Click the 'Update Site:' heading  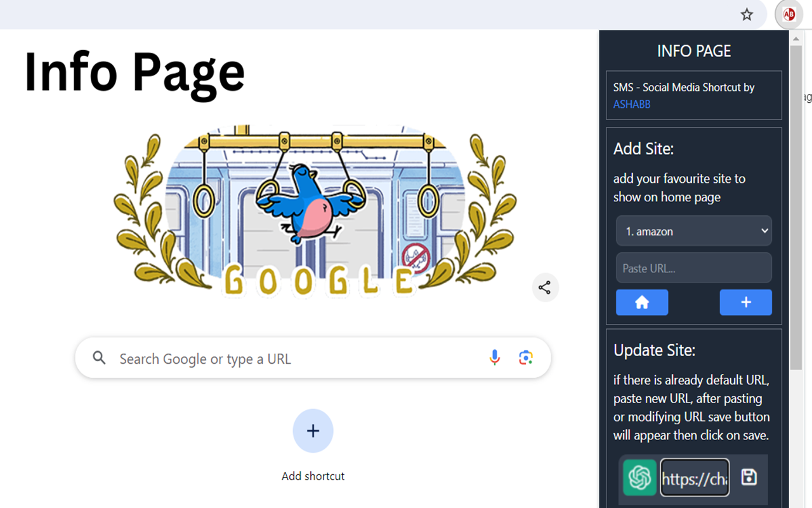tap(654, 351)
